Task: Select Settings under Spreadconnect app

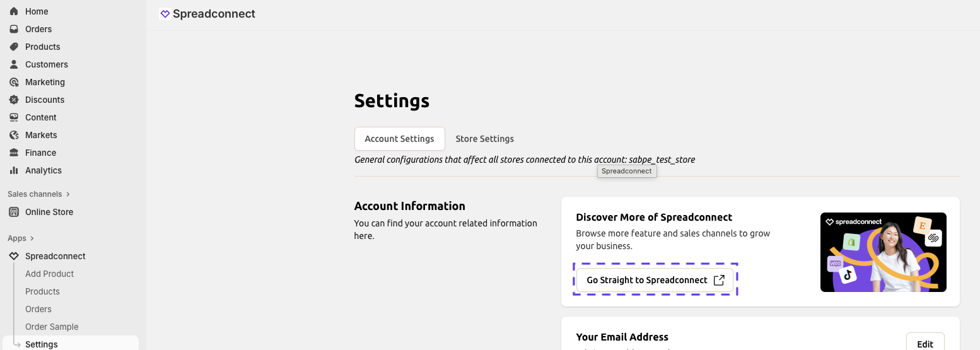Action: [42, 344]
